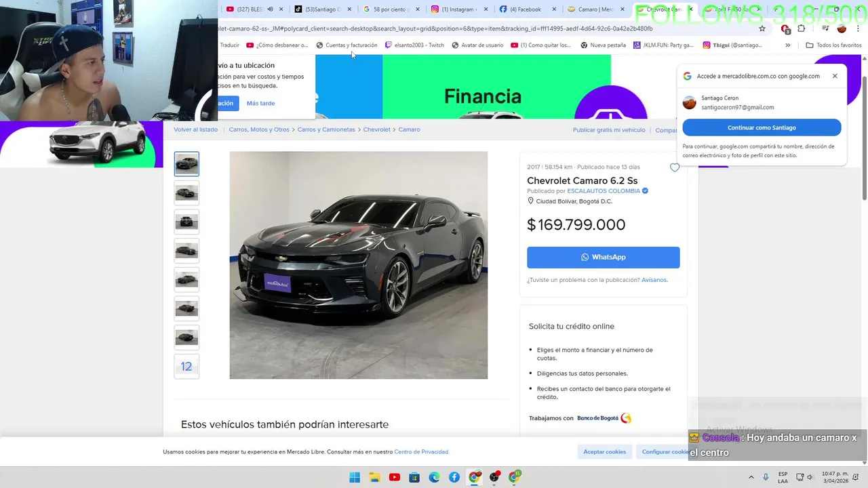The image size is (868, 488).
Task: Click the microphone tray icon
Action: pyautogui.click(x=766, y=477)
